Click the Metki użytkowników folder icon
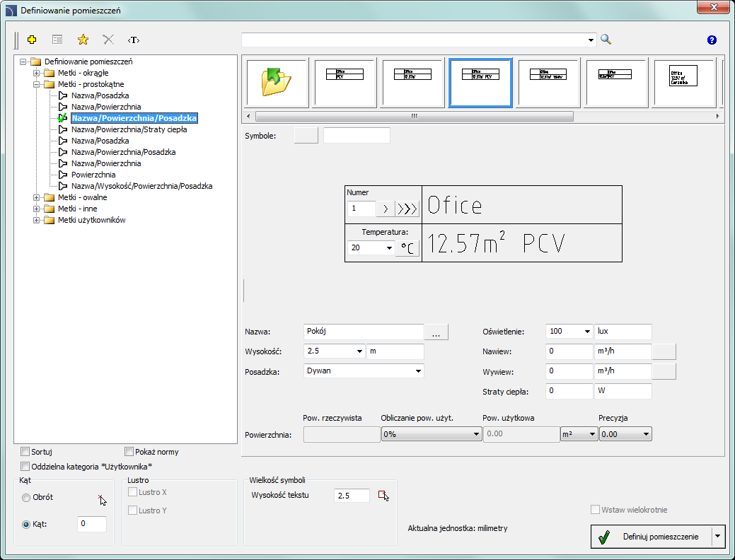The image size is (735, 560). click(x=50, y=220)
